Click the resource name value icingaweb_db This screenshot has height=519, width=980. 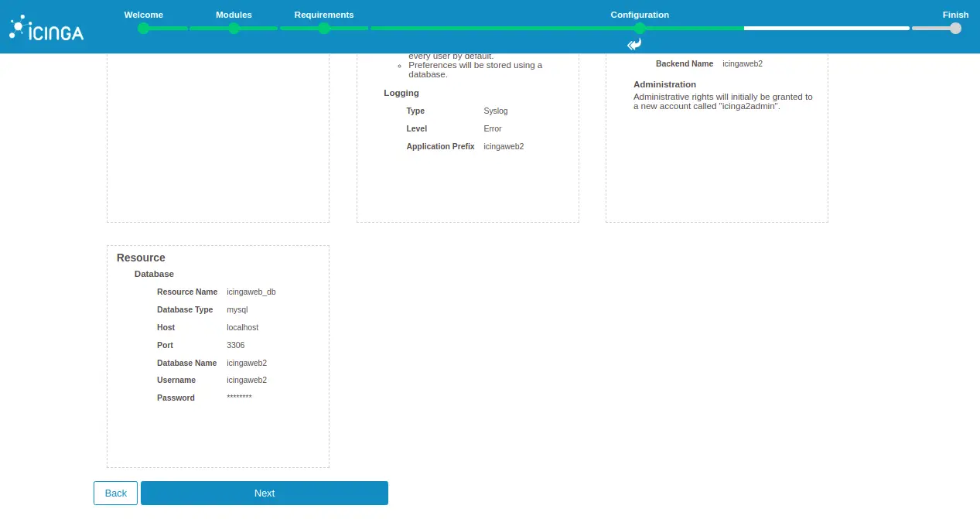coord(251,292)
